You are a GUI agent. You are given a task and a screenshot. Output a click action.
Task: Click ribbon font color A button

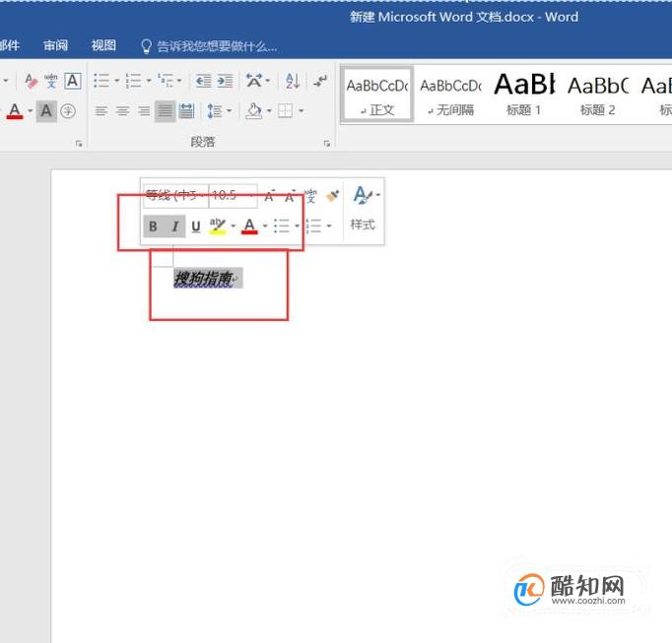coord(15,111)
